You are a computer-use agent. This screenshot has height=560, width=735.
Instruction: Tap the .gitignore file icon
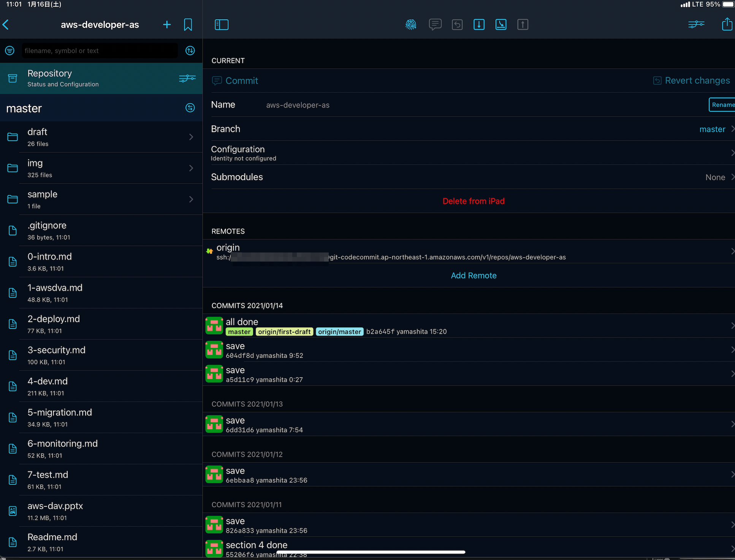[13, 231]
